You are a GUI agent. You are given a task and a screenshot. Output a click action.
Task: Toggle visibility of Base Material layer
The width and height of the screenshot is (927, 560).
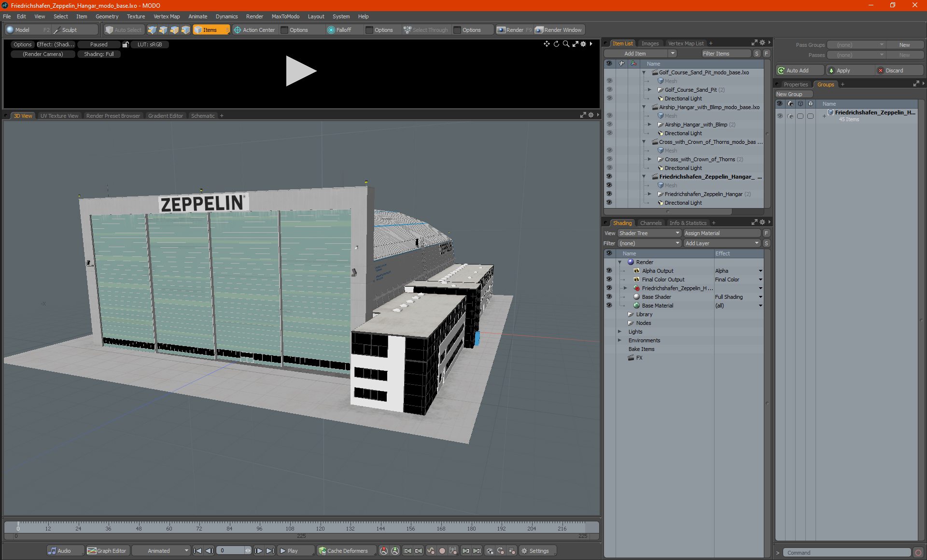point(609,306)
